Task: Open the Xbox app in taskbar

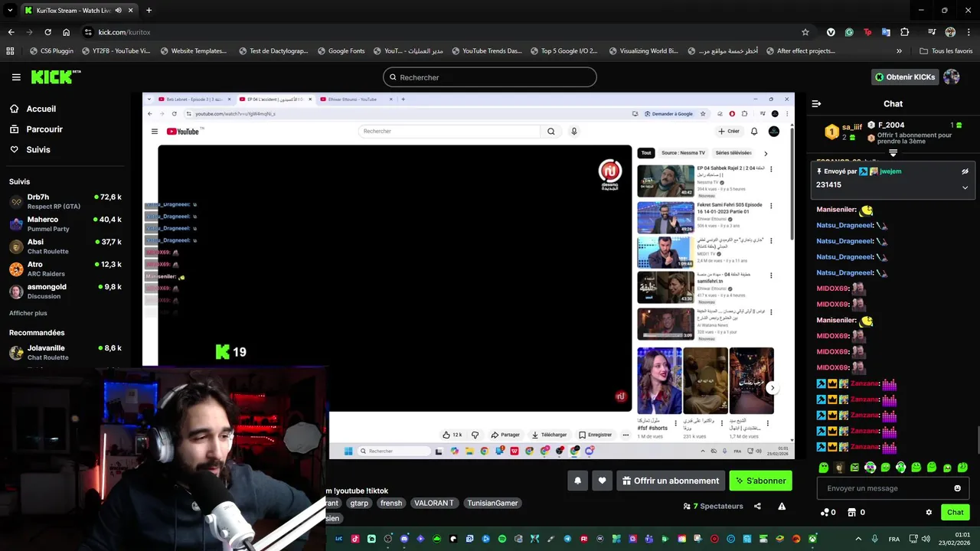Action: pos(812,539)
